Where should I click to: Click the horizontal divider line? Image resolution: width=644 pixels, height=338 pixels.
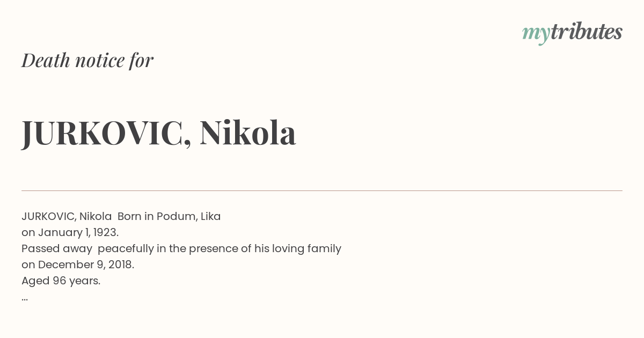(x=322, y=190)
